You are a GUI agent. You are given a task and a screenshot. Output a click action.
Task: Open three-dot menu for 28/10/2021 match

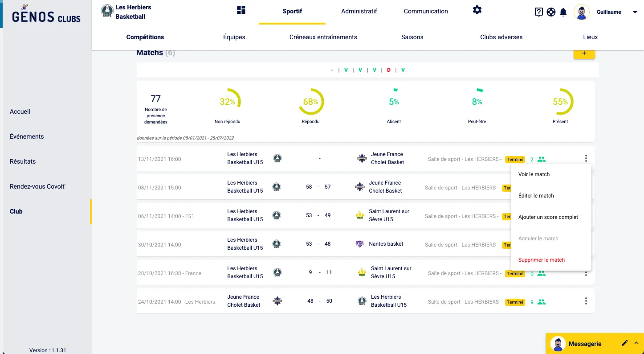click(x=586, y=272)
